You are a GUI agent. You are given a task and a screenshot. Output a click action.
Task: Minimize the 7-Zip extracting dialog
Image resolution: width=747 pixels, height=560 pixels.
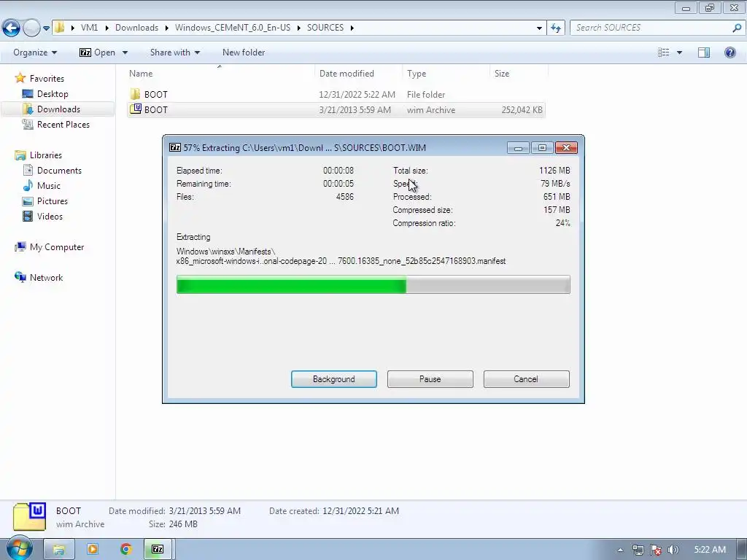click(519, 148)
